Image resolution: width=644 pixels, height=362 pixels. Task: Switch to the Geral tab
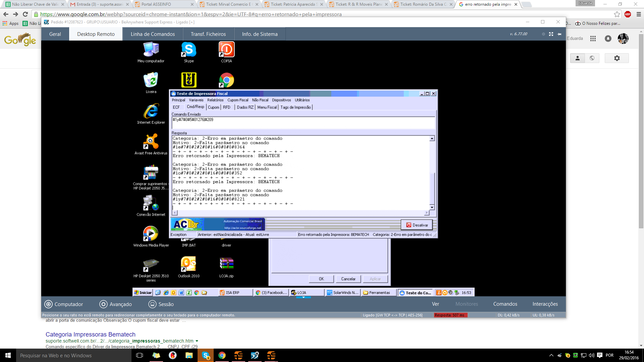point(55,34)
